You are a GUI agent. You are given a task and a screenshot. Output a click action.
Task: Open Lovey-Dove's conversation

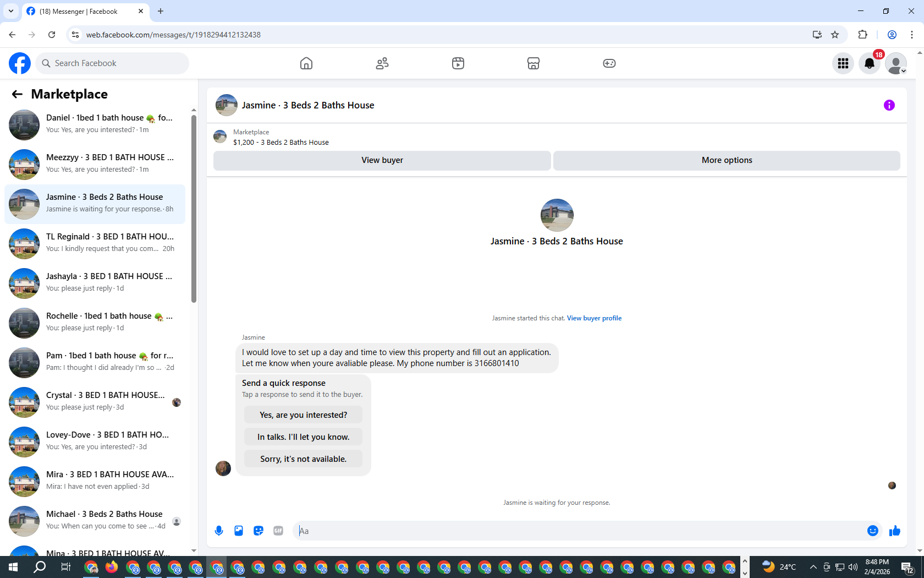click(95, 442)
